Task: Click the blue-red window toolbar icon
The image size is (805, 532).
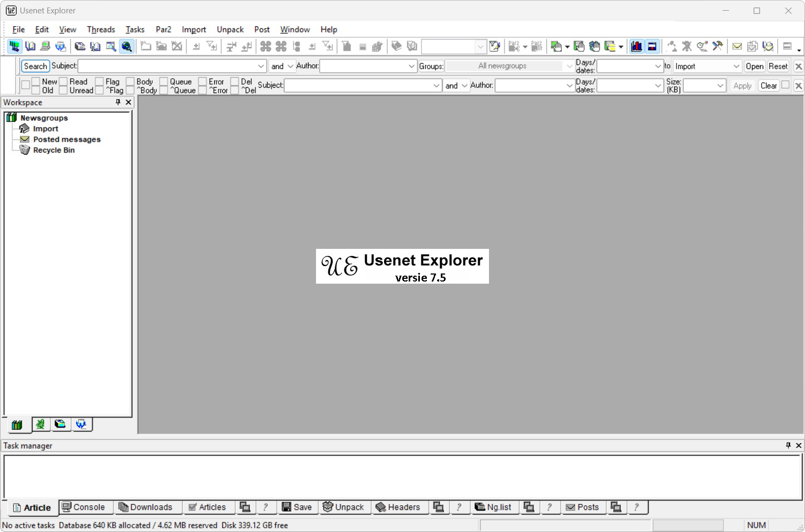Action: pos(652,46)
